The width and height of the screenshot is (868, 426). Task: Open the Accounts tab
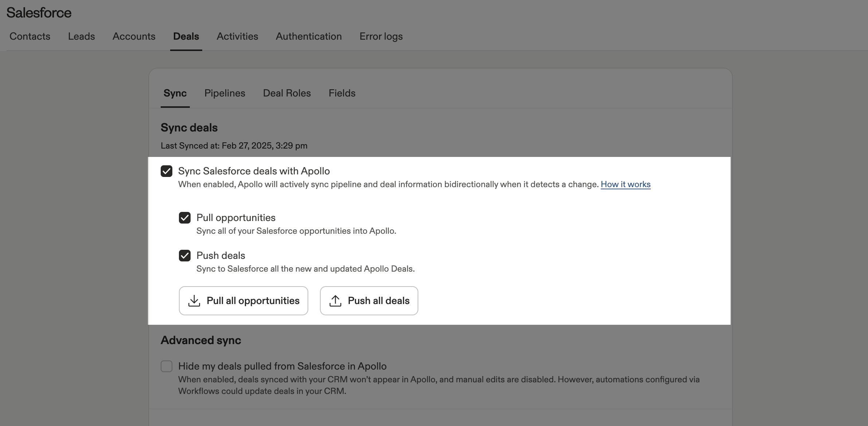[134, 36]
